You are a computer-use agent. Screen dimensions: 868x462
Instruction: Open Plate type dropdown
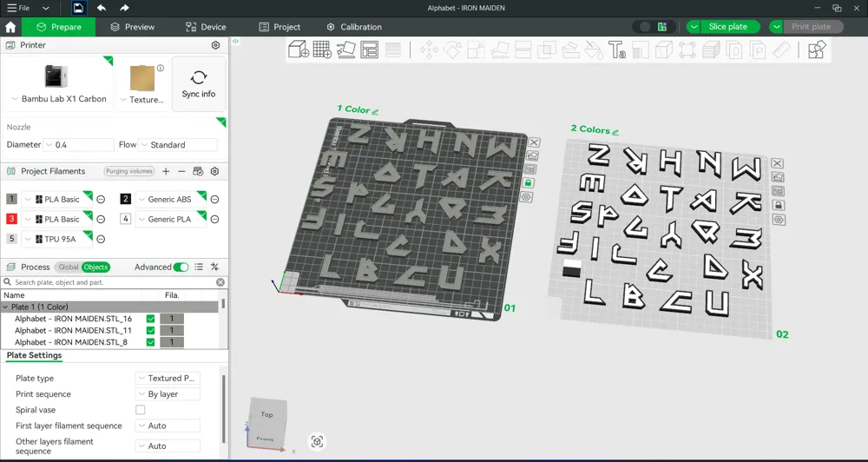click(x=168, y=379)
